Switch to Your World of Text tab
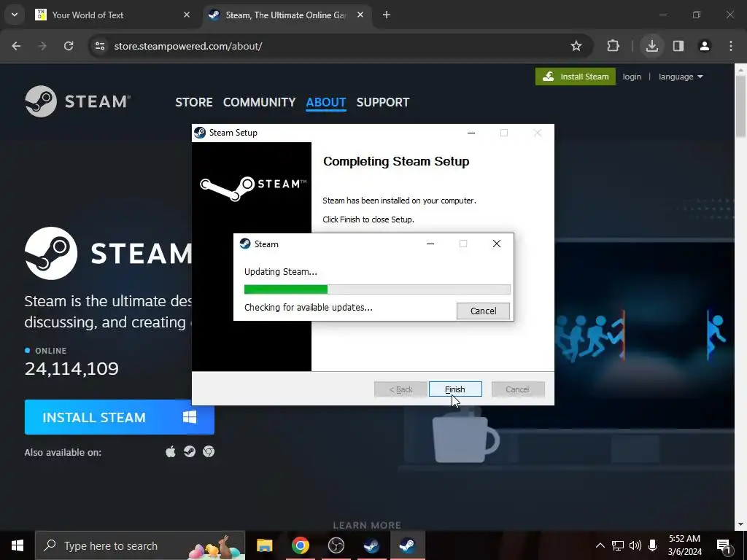 pos(113,15)
